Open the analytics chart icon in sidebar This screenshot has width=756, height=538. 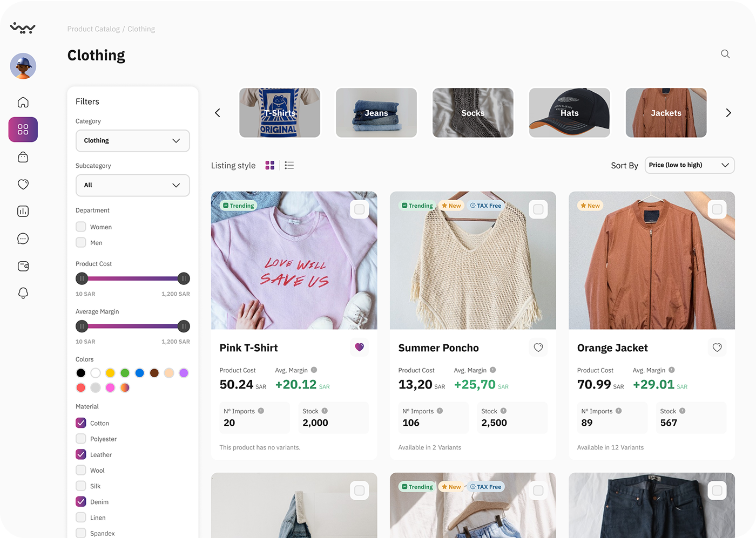tap(23, 212)
